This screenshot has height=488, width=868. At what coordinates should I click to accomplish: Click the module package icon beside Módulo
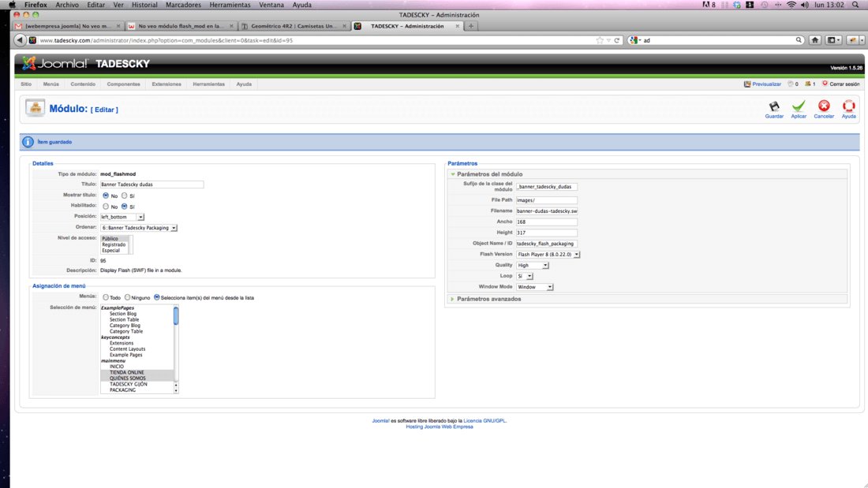click(x=35, y=108)
